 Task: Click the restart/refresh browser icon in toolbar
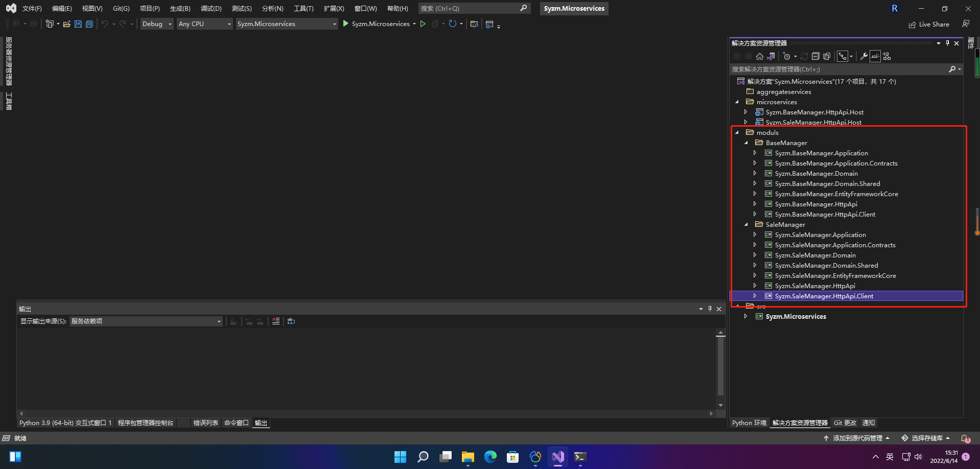[452, 24]
